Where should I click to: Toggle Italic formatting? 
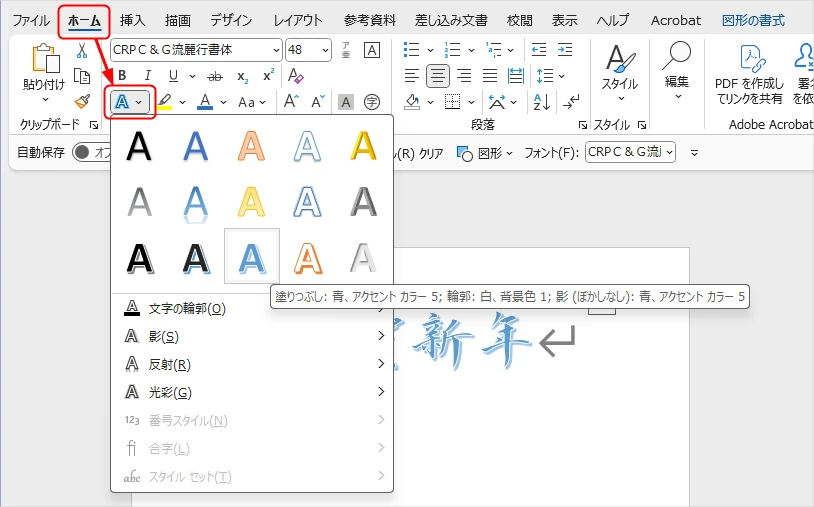pyautogui.click(x=148, y=76)
